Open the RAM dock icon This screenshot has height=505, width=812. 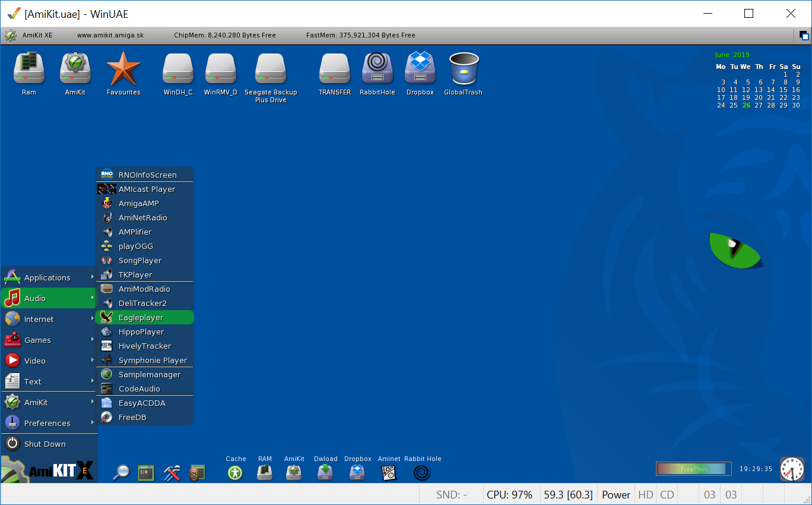265,472
